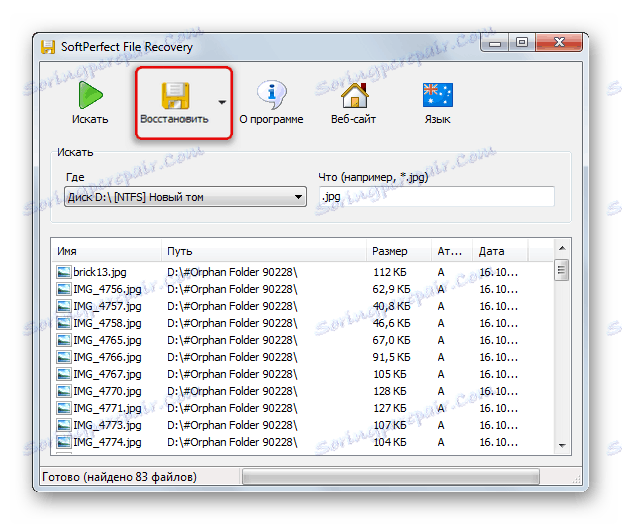This screenshot has width=622, height=525.
Task: Select file IMG_4767.jpg
Action: (107, 375)
